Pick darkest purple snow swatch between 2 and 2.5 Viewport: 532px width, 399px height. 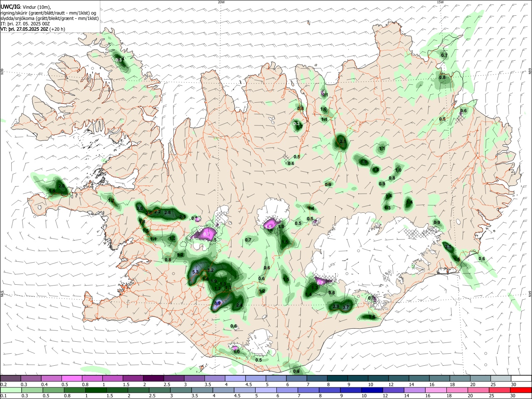(153, 378)
